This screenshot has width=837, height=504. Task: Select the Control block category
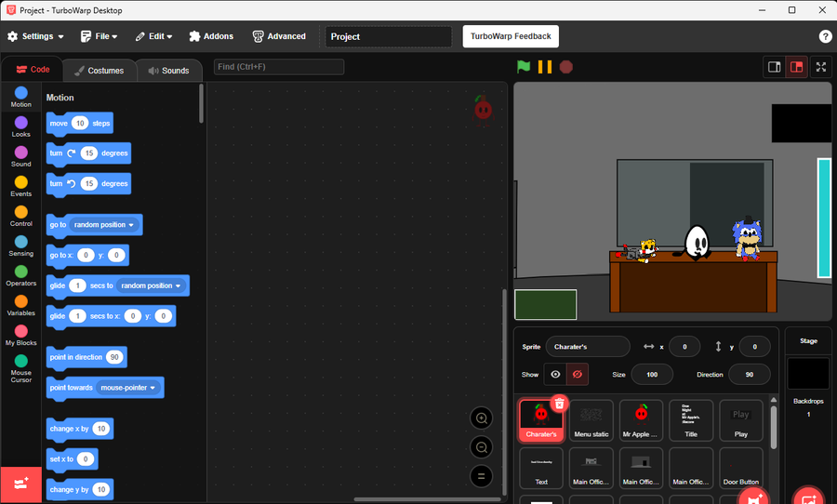20,217
